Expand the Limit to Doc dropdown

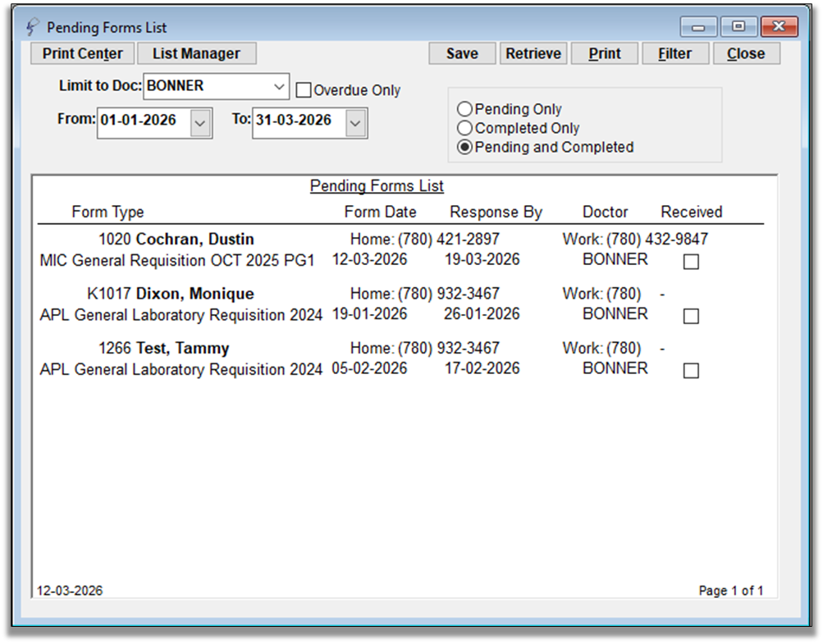pos(278,85)
